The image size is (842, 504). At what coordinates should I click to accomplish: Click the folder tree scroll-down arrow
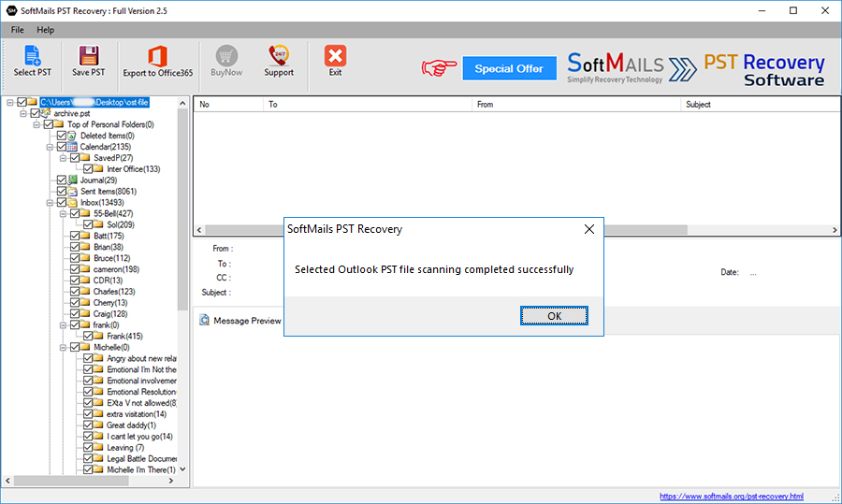tap(182, 469)
